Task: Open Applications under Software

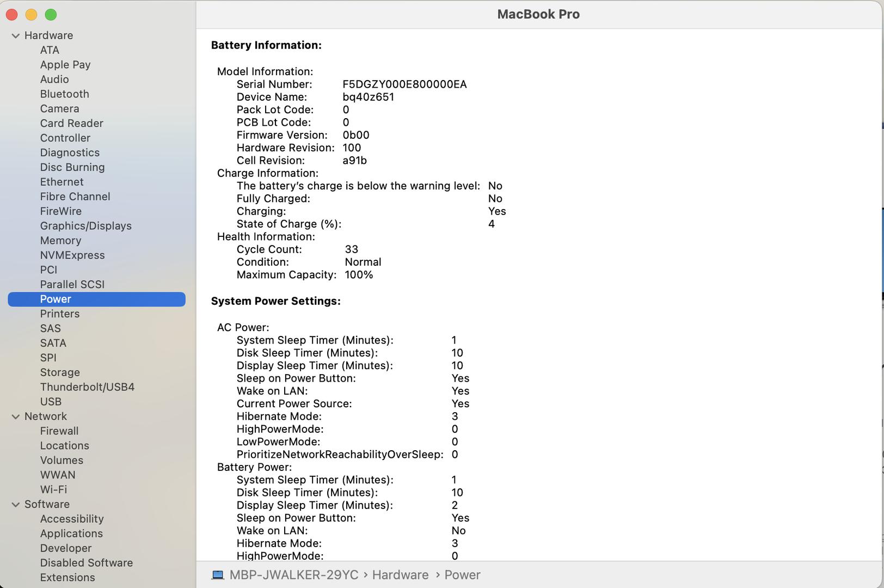Action: 71,534
